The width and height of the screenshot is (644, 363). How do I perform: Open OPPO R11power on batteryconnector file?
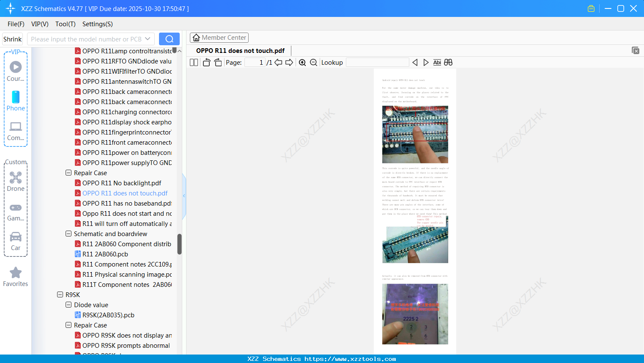point(127,153)
